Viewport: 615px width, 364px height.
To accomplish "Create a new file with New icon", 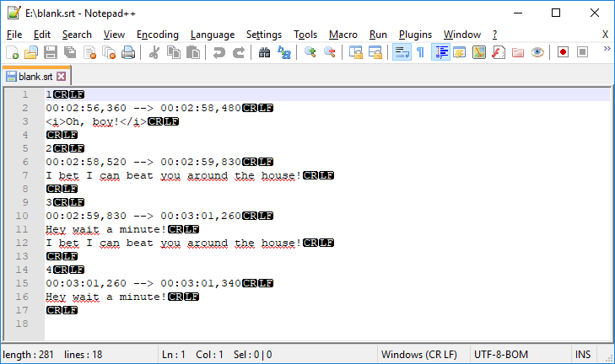I will [x=12, y=52].
